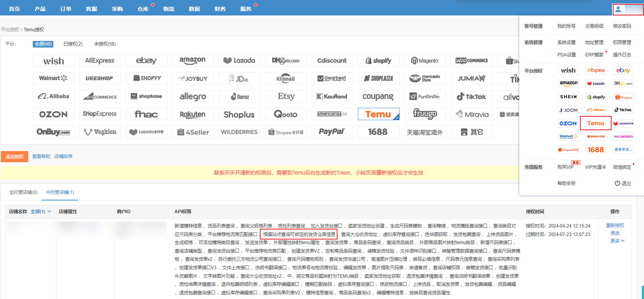
Task: Open the 仓库 navigation menu
Action: click(143, 9)
